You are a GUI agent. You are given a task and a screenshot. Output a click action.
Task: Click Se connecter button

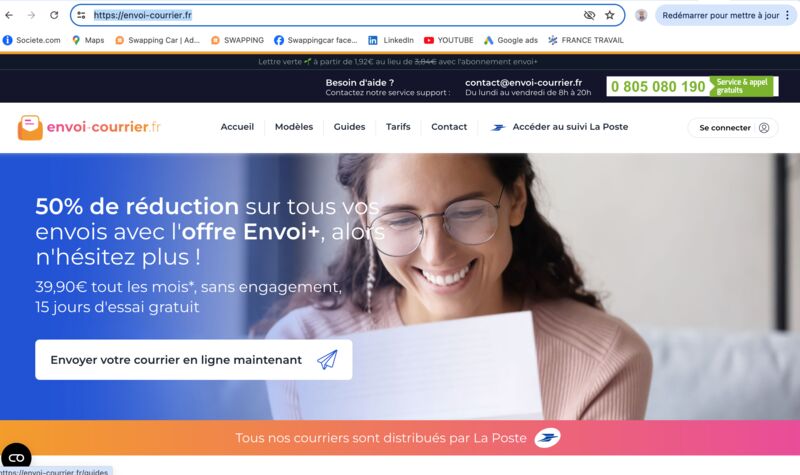click(733, 128)
